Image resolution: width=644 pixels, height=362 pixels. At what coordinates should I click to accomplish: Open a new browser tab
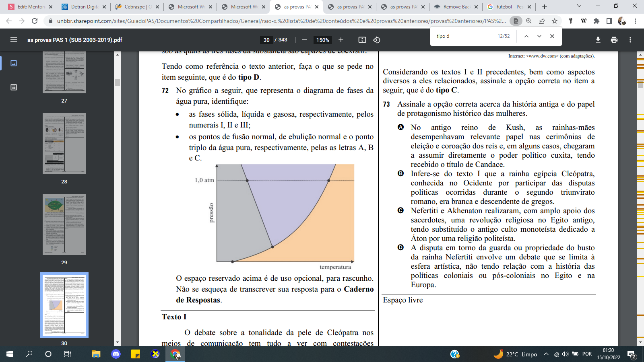tap(545, 7)
